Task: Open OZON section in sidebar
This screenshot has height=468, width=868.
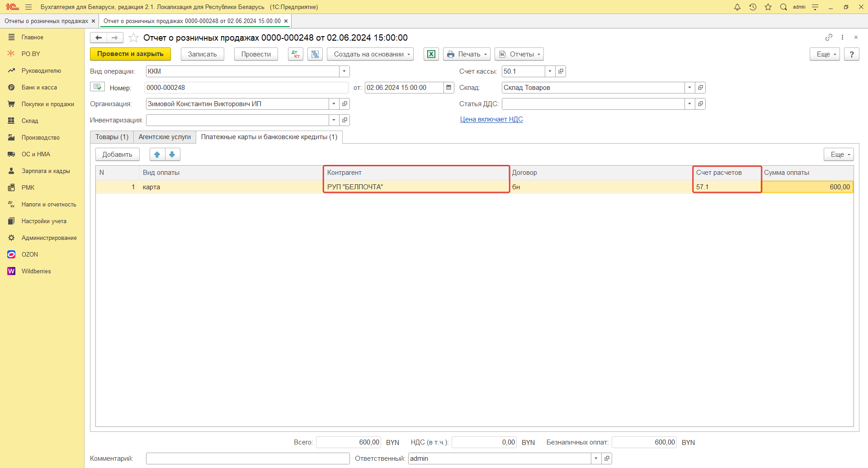Action: tap(30, 255)
